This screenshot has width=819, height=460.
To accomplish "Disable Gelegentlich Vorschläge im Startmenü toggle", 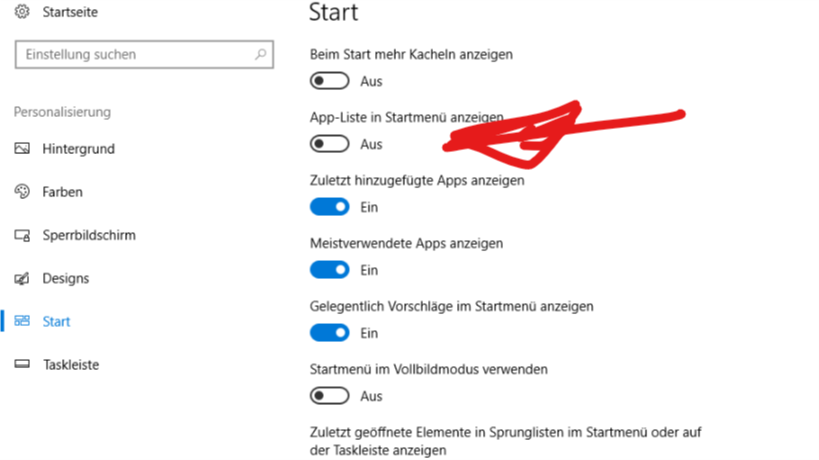I will [x=330, y=333].
